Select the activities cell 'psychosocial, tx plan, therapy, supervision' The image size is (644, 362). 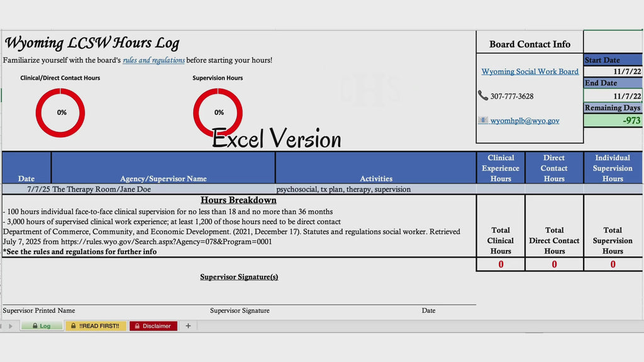[x=376, y=189]
